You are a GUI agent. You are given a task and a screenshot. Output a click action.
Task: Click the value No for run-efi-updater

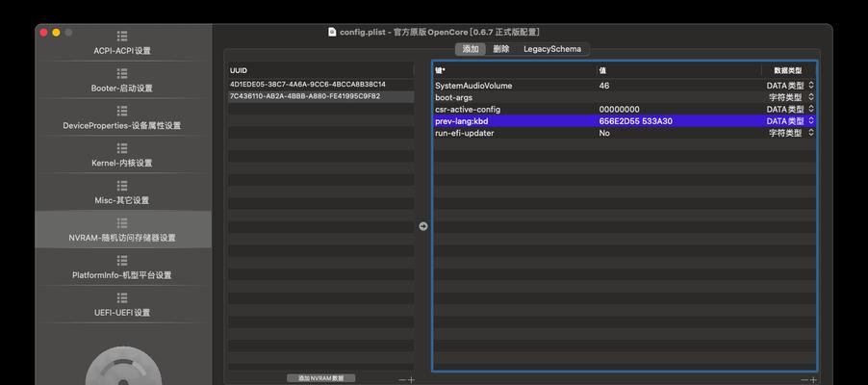pos(604,133)
